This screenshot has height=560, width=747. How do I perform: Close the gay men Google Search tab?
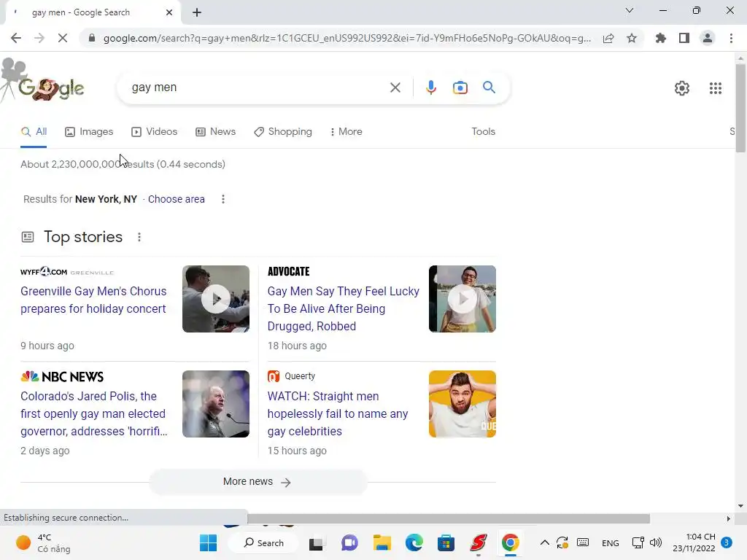[x=169, y=12]
